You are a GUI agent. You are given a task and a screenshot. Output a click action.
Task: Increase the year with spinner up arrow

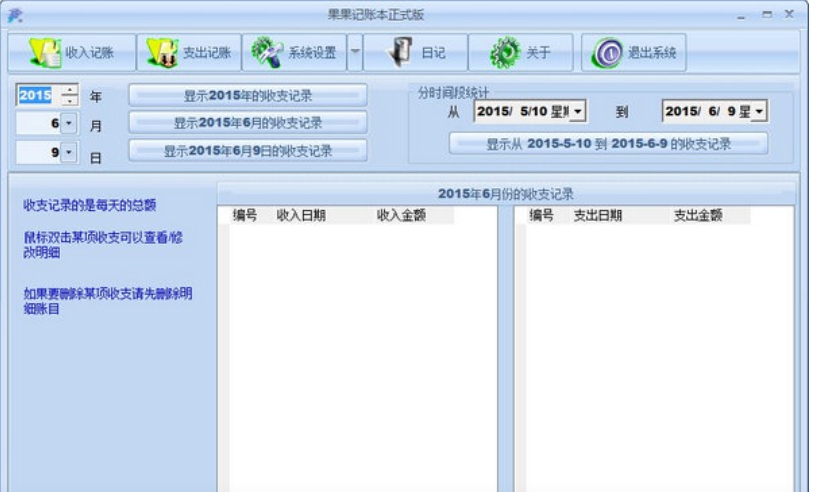click(x=70, y=90)
